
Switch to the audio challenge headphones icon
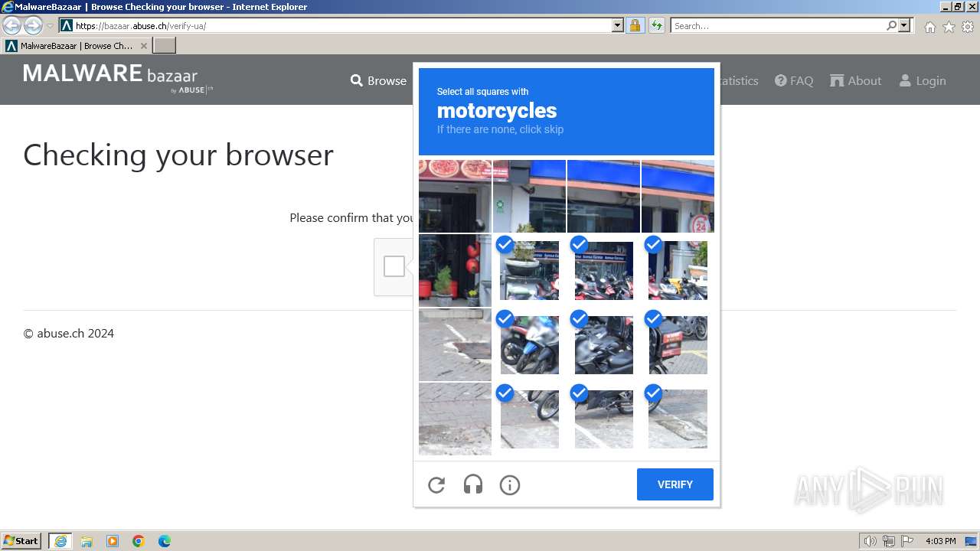coord(473,484)
